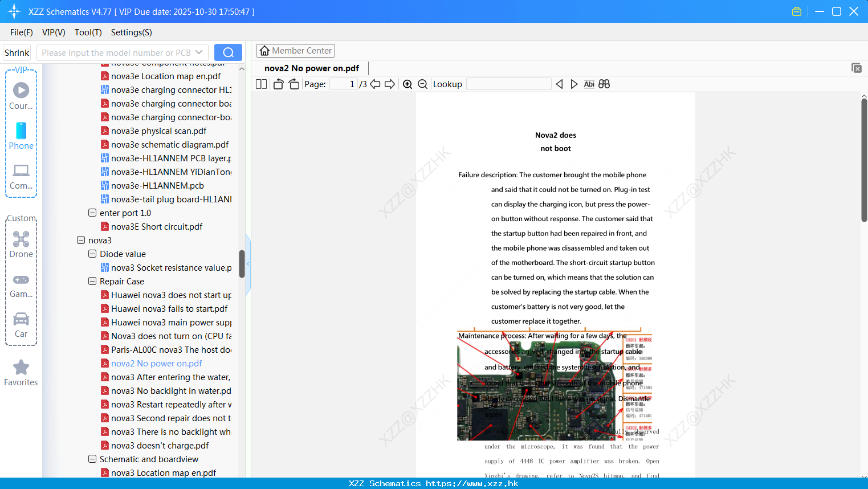Viewport: 868px width, 489px height.
Task: Toggle the two-page view layout icon
Action: tap(261, 84)
